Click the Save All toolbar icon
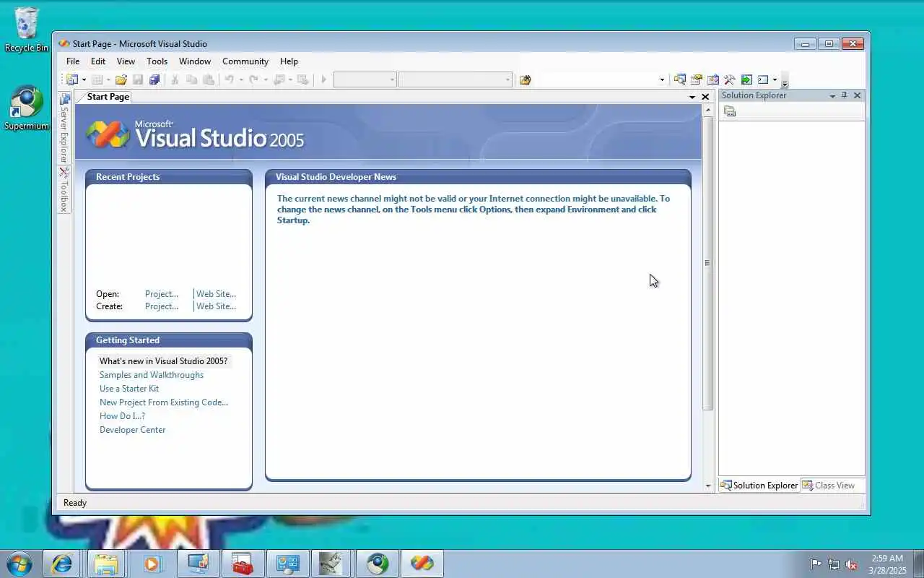 click(154, 79)
